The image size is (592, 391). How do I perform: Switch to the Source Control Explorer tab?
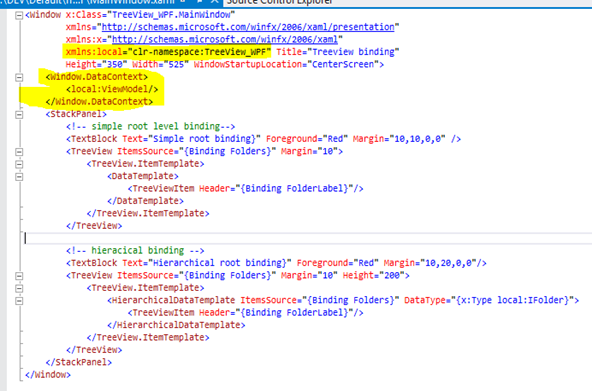279,2
